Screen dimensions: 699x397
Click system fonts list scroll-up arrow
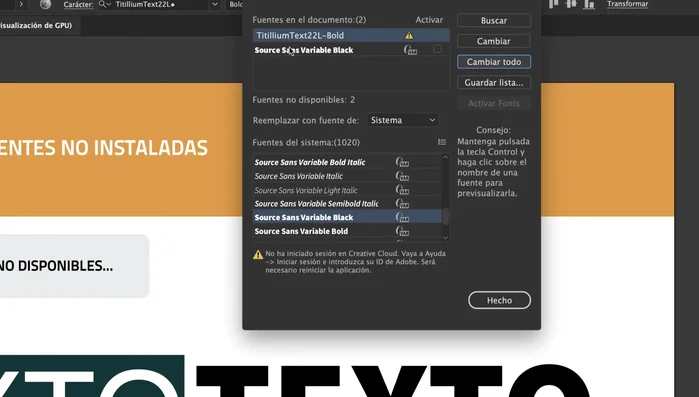click(x=445, y=157)
